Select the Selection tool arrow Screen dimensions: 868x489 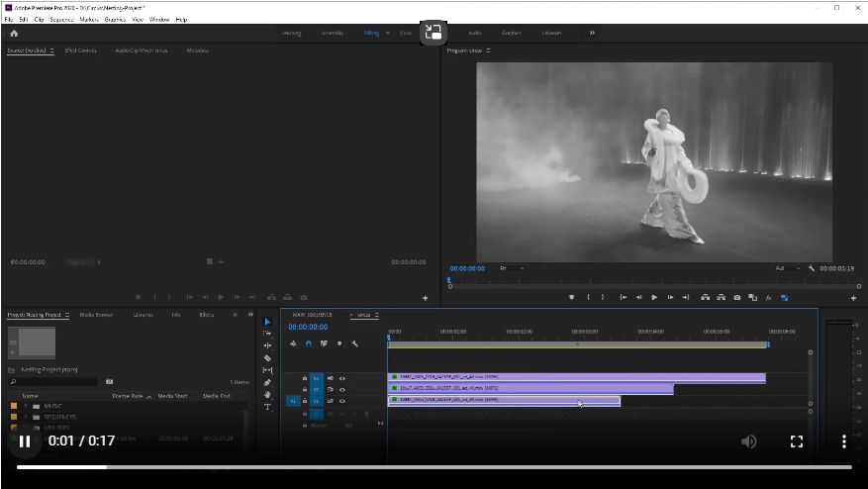click(267, 322)
